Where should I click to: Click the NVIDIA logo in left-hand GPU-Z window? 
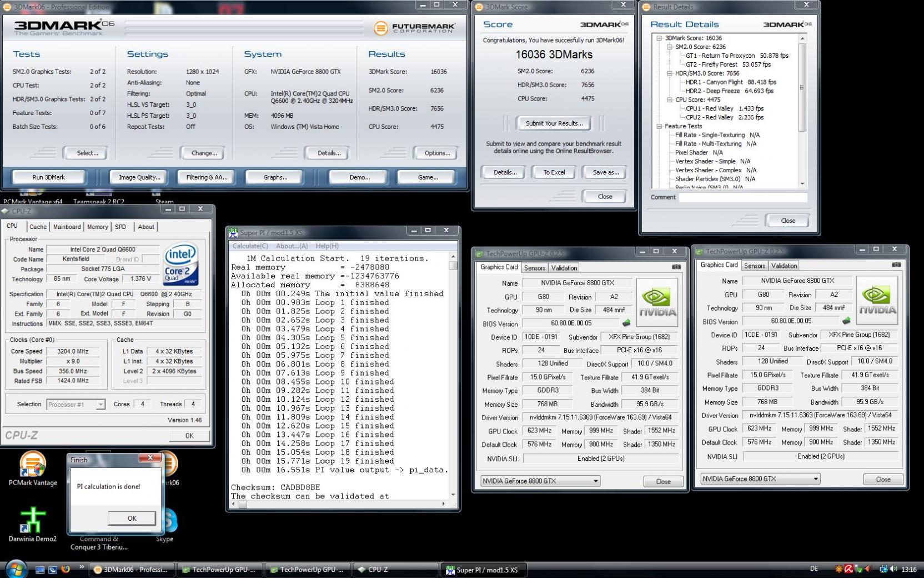click(x=657, y=302)
